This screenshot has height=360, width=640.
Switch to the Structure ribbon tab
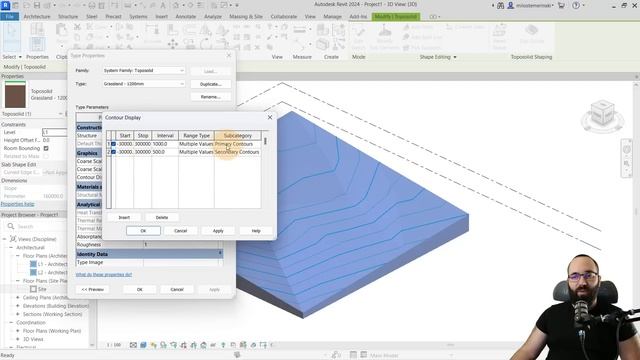click(68, 17)
